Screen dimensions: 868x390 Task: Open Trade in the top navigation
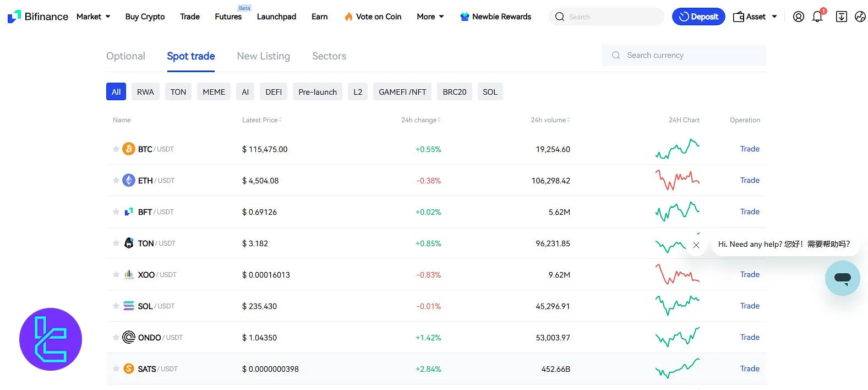[190, 17]
